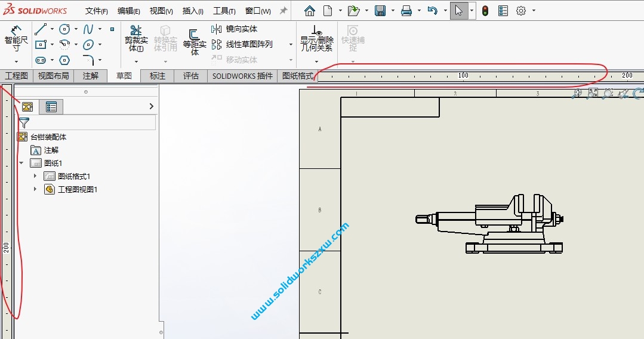
Task: Expand the 工程图视图1 tree node
Action: pos(35,189)
